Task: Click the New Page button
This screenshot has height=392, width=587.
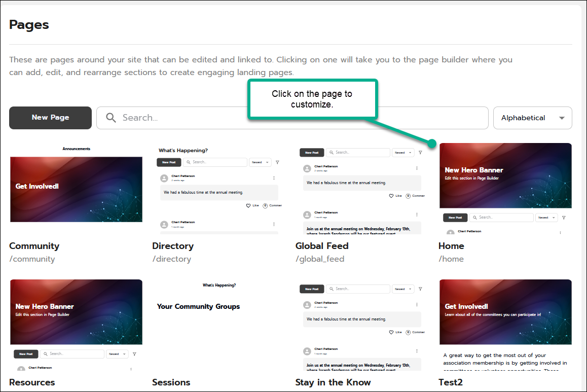Action: (x=50, y=118)
